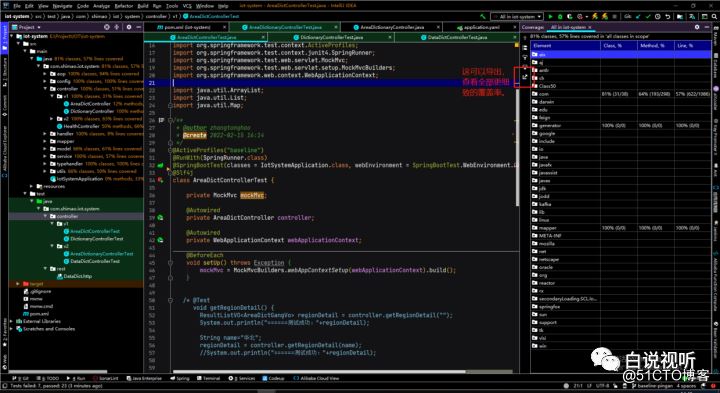Commit changes with the Git check icon

pos(648,17)
